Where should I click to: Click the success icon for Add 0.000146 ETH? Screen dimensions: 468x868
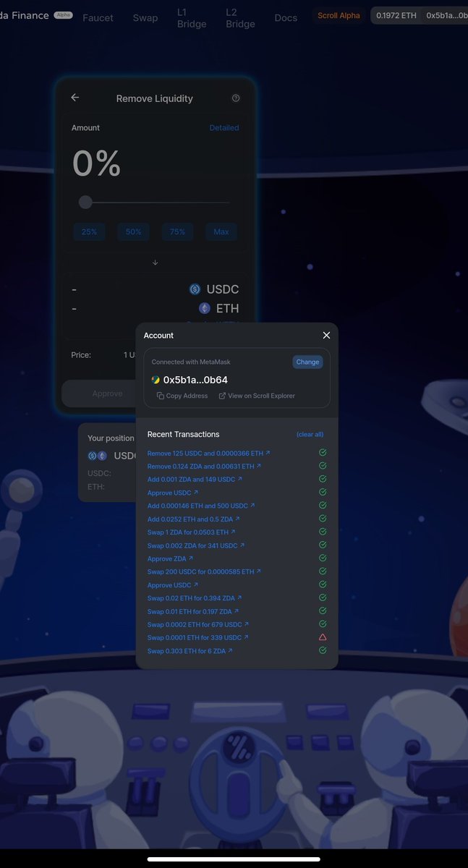pos(323,506)
